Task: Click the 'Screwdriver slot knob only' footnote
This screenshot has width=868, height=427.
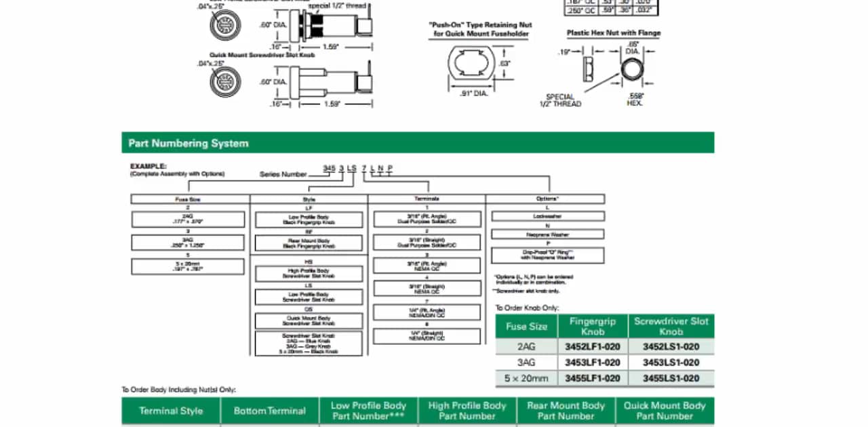Action: [x=526, y=290]
